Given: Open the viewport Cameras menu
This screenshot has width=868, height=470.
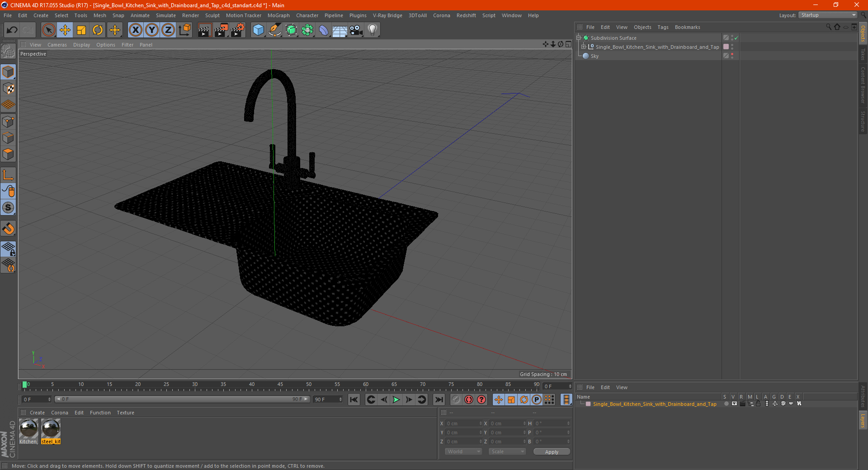Looking at the screenshot, I should [57, 45].
